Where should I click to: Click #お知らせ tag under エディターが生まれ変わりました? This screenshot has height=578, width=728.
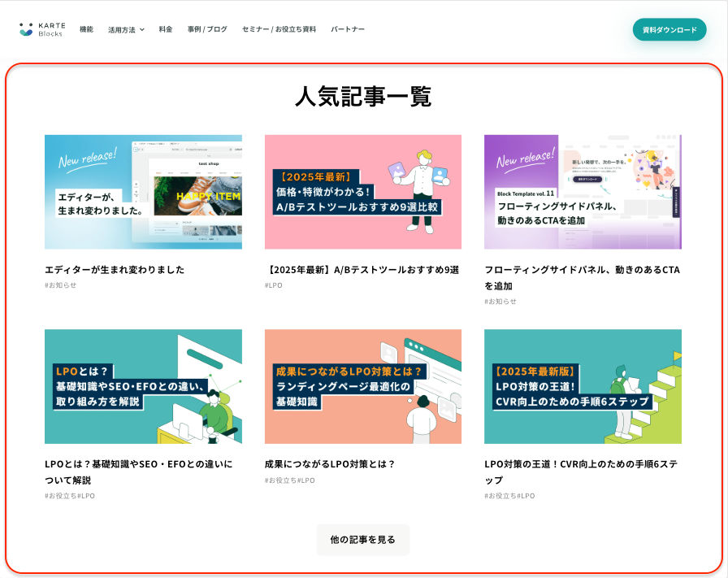point(60,285)
